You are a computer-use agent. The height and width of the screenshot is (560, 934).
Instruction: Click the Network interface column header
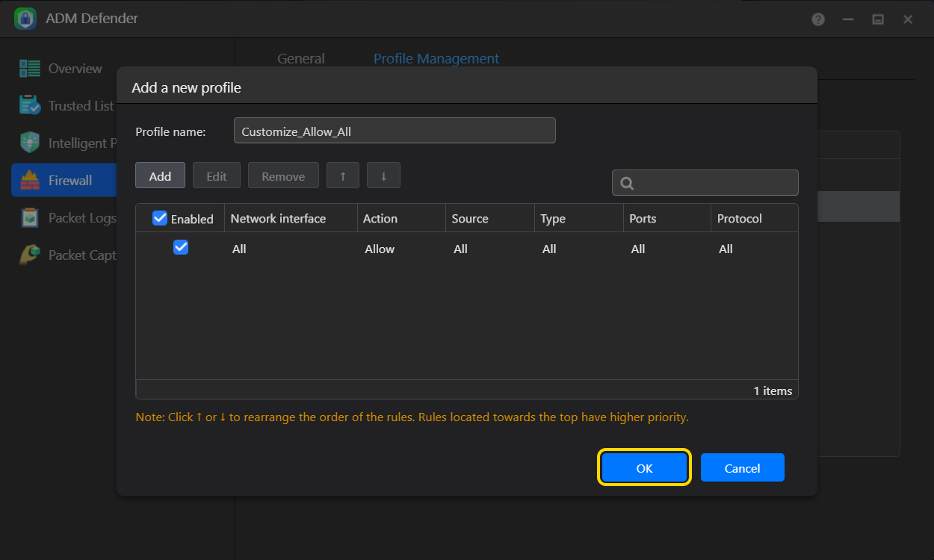pyautogui.click(x=291, y=218)
